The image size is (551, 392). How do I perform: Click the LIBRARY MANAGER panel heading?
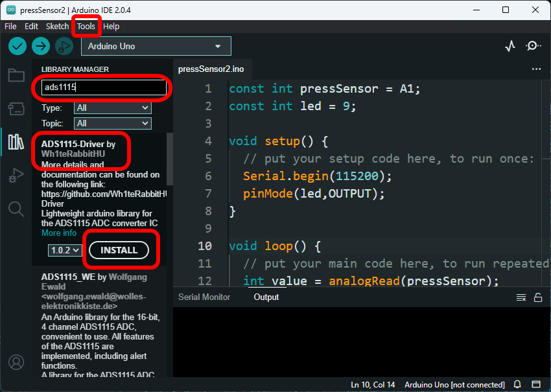(x=75, y=69)
